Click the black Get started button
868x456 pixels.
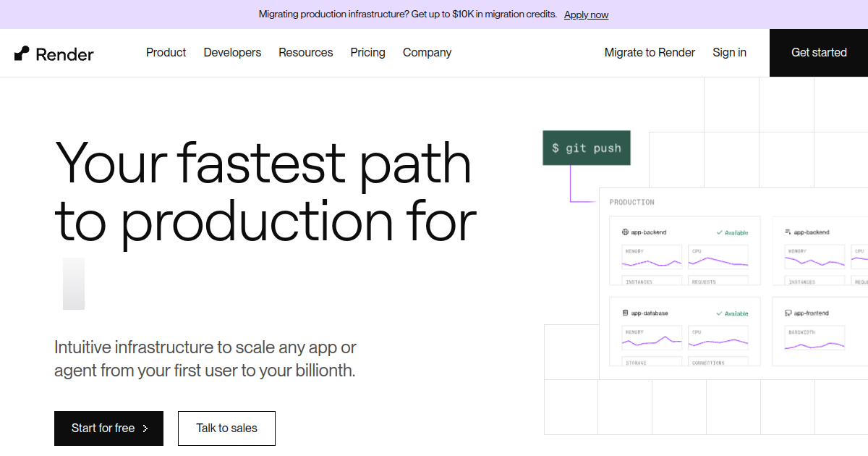coord(819,53)
